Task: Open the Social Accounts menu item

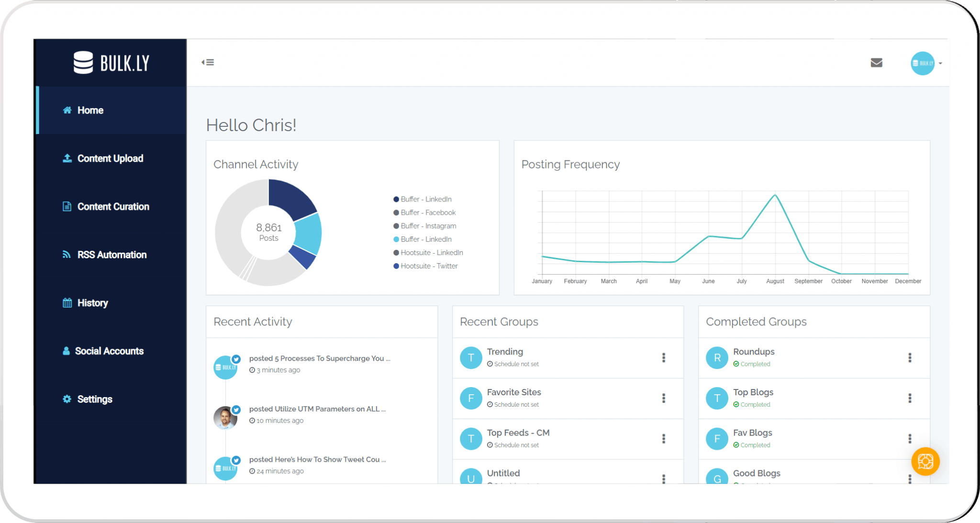Action: tap(109, 351)
